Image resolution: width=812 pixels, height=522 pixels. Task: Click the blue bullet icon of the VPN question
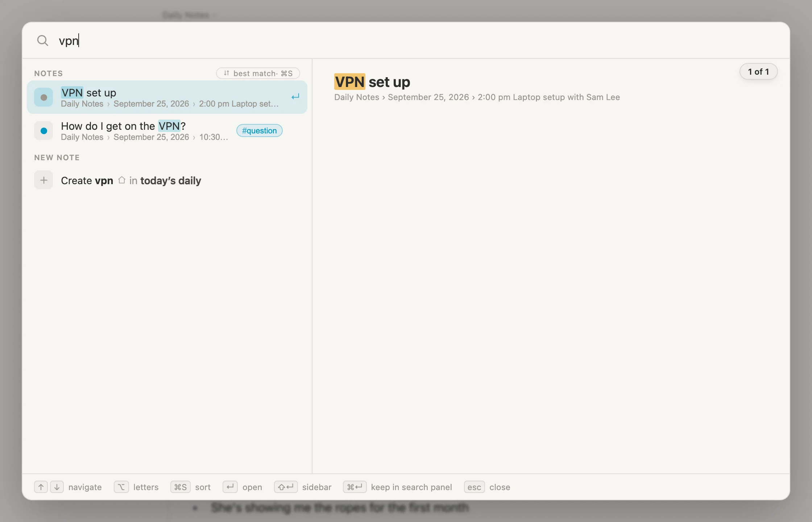tap(43, 130)
